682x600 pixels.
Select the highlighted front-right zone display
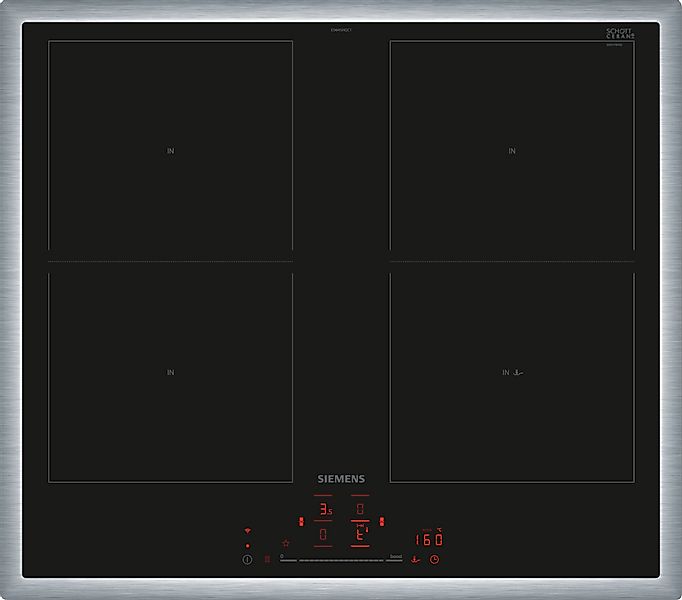(359, 535)
